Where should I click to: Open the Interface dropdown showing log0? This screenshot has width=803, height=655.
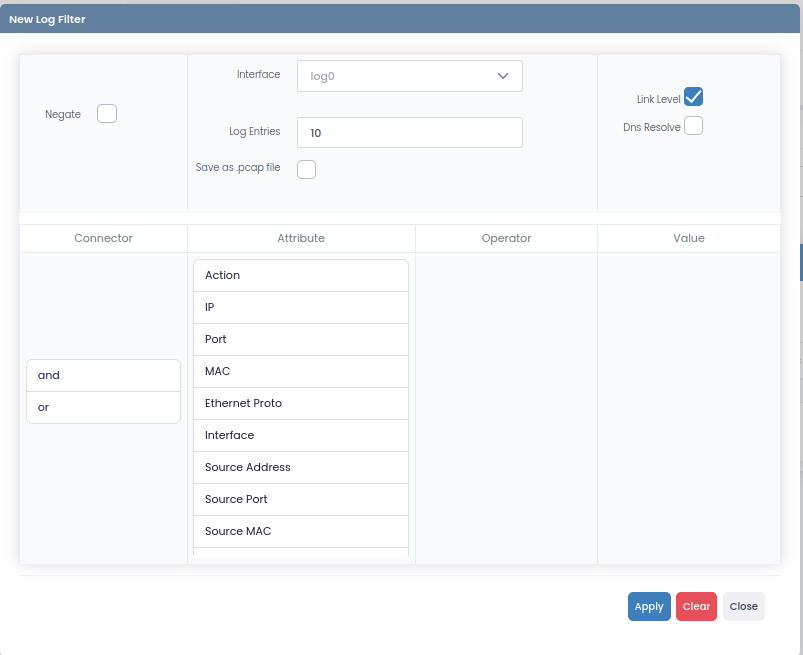point(400,76)
